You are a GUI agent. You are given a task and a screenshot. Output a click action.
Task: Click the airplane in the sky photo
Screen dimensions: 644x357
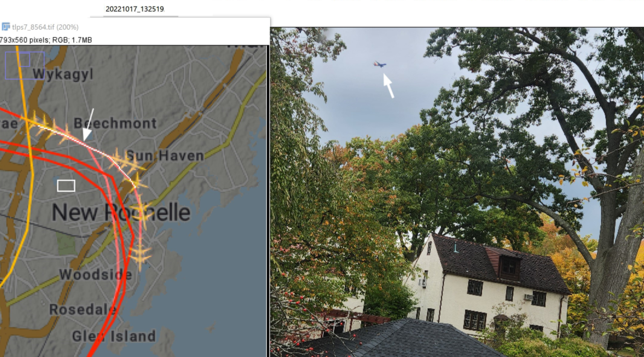pos(379,65)
